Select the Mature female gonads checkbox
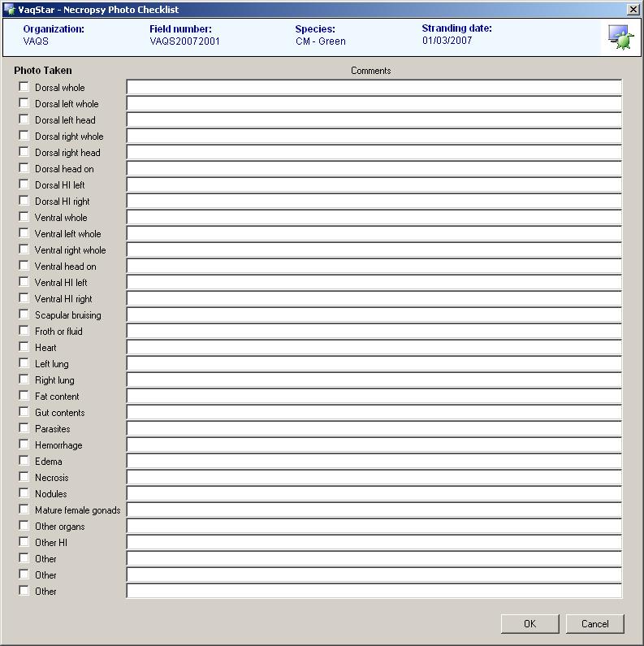This screenshot has height=646, width=644. click(x=24, y=509)
